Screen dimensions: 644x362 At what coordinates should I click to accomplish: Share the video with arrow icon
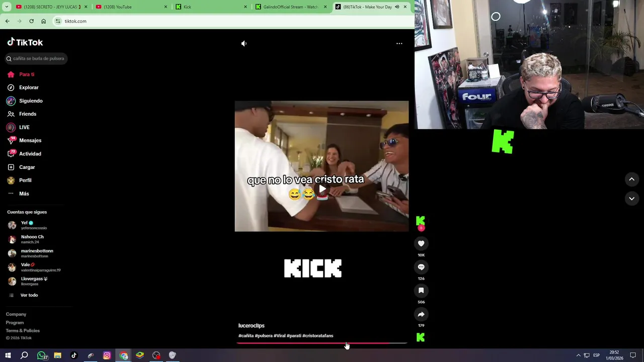pos(421,314)
